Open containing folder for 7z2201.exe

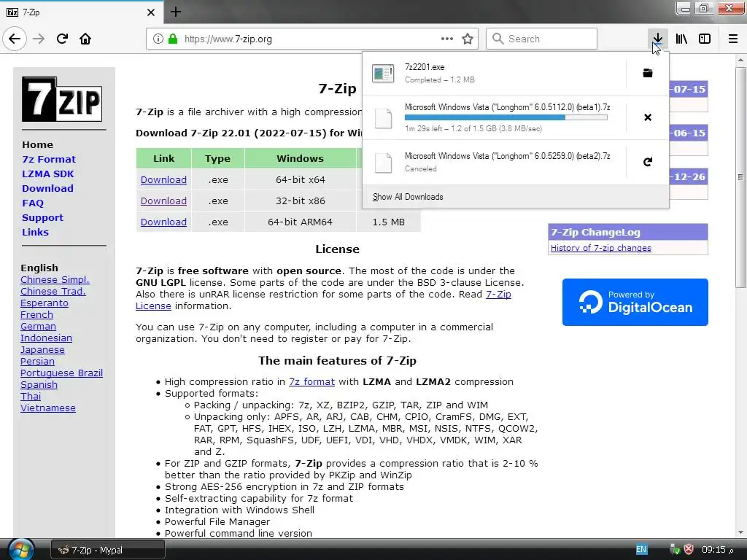click(x=648, y=73)
